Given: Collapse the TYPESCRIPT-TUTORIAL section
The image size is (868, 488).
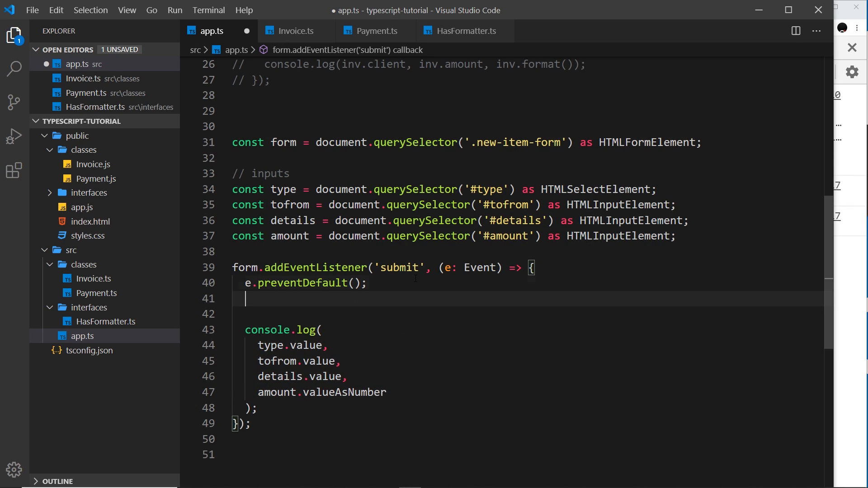Looking at the screenshot, I should (x=36, y=121).
